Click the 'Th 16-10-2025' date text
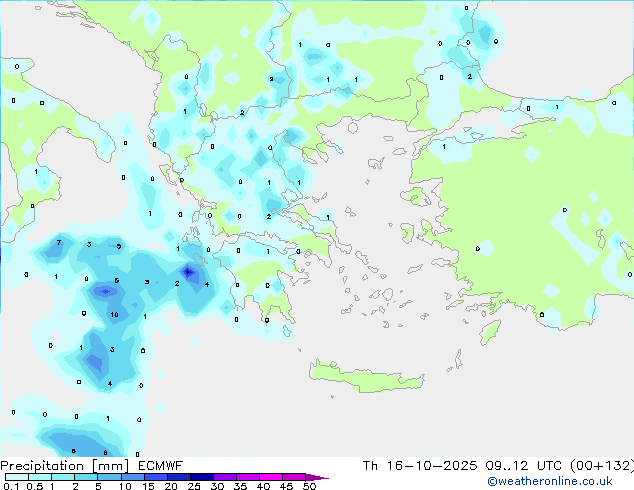 click(x=420, y=466)
